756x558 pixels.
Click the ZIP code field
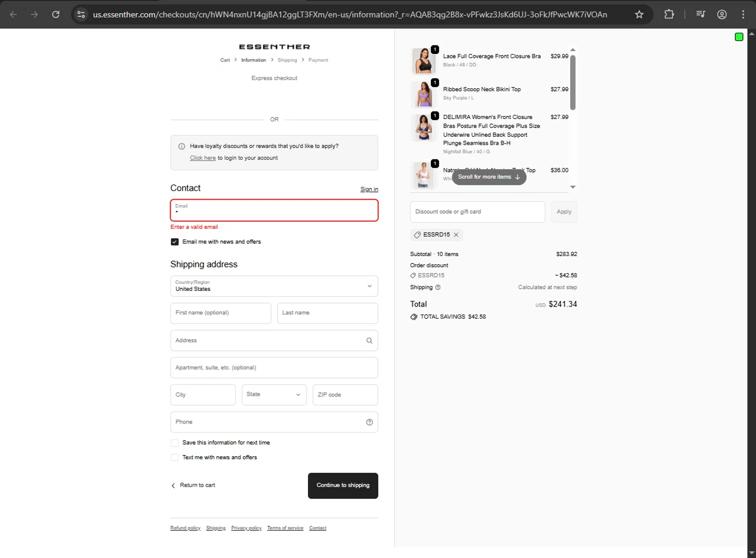coord(345,395)
